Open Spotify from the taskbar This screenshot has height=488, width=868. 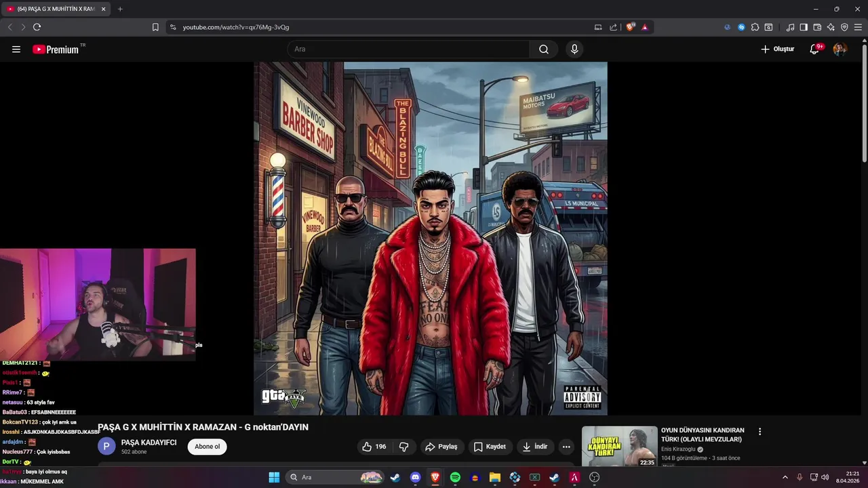pos(455,477)
